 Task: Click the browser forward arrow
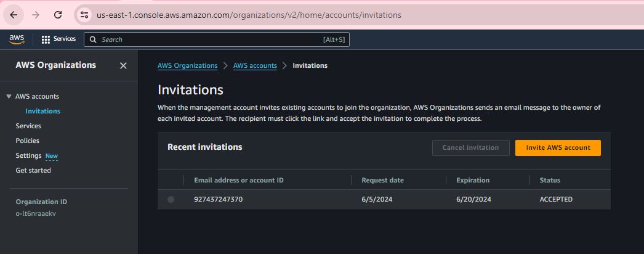(x=36, y=15)
